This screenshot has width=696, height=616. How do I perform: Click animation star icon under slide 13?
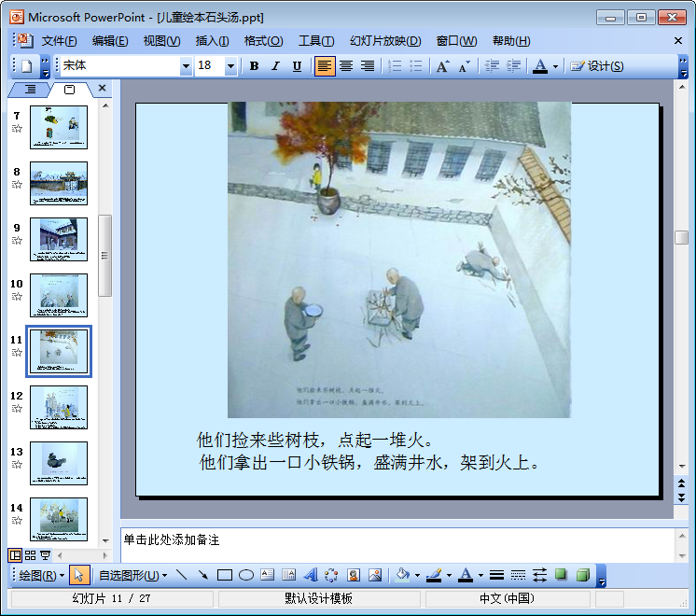click(17, 465)
